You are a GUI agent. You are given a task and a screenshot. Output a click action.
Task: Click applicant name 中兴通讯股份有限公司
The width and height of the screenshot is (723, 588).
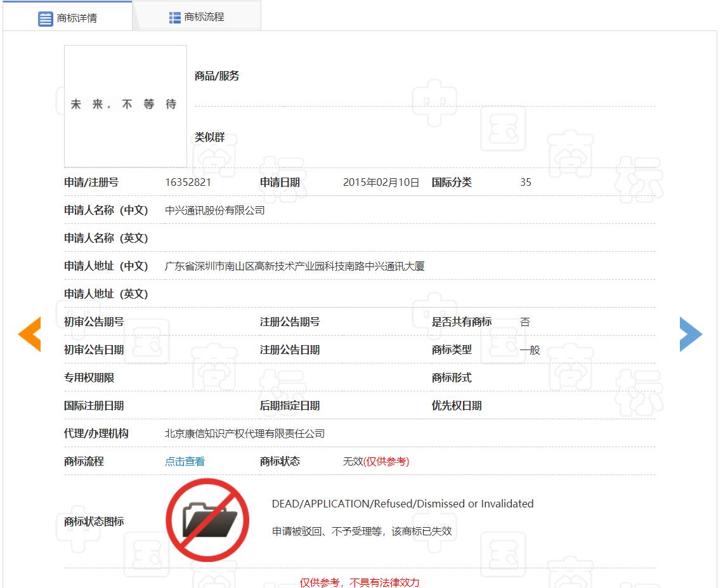214,211
